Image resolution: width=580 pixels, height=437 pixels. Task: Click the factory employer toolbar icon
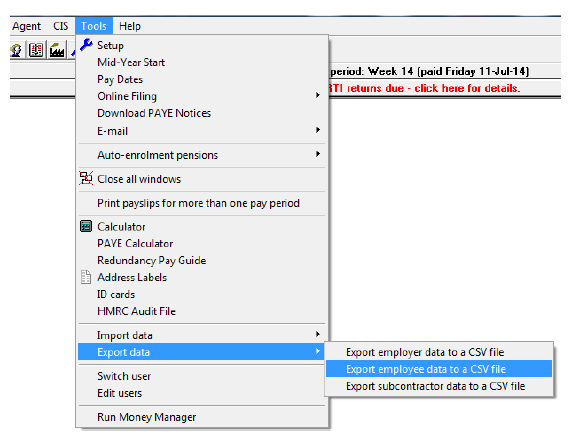click(57, 50)
